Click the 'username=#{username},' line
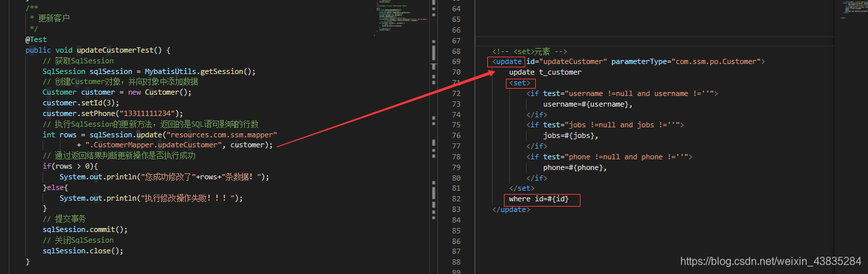The image size is (868, 274). pyautogui.click(x=588, y=104)
